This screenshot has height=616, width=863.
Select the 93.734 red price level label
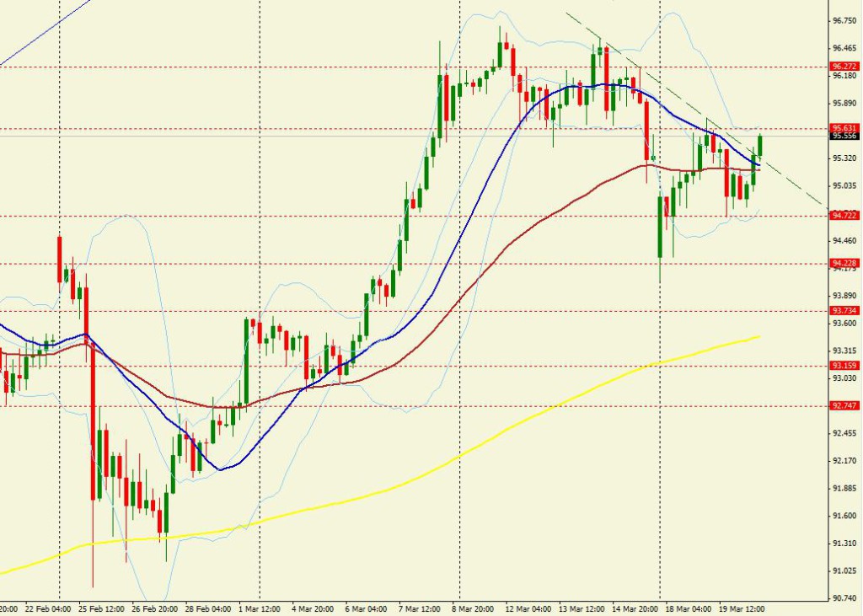pyautogui.click(x=844, y=311)
